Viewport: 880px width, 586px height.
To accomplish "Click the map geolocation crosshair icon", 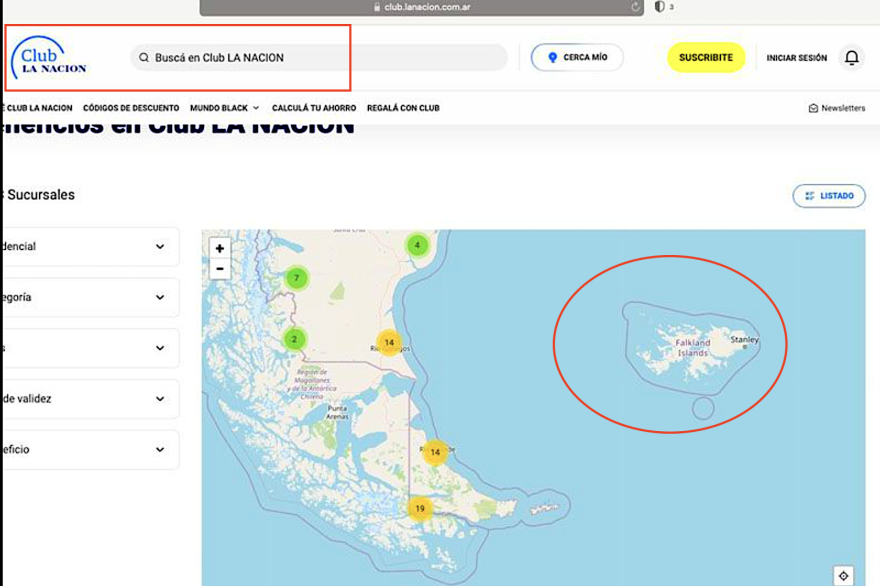I will click(x=843, y=576).
